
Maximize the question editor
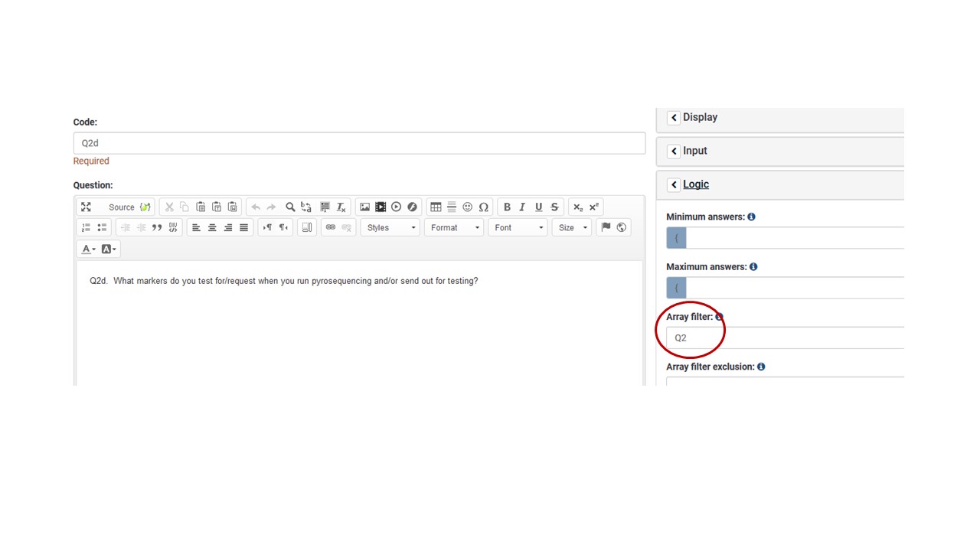click(x=86, y=207)
